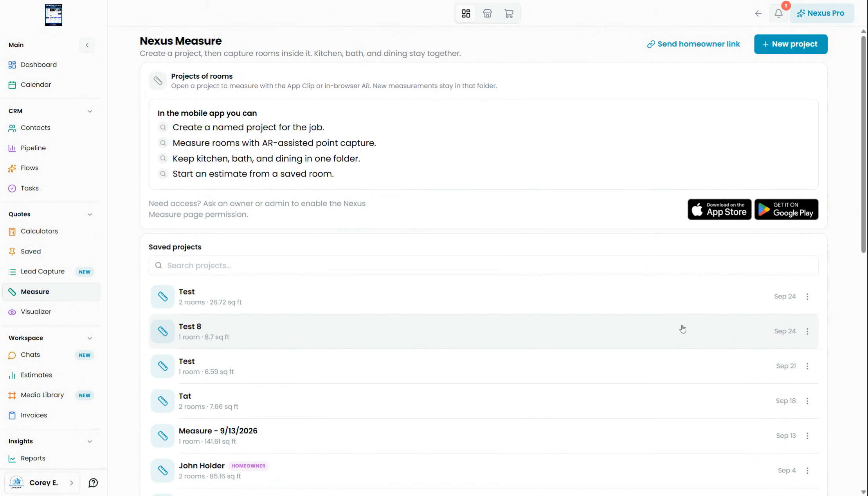
Task: Open Lead Capture page
Action: click(x=51, y=271)
